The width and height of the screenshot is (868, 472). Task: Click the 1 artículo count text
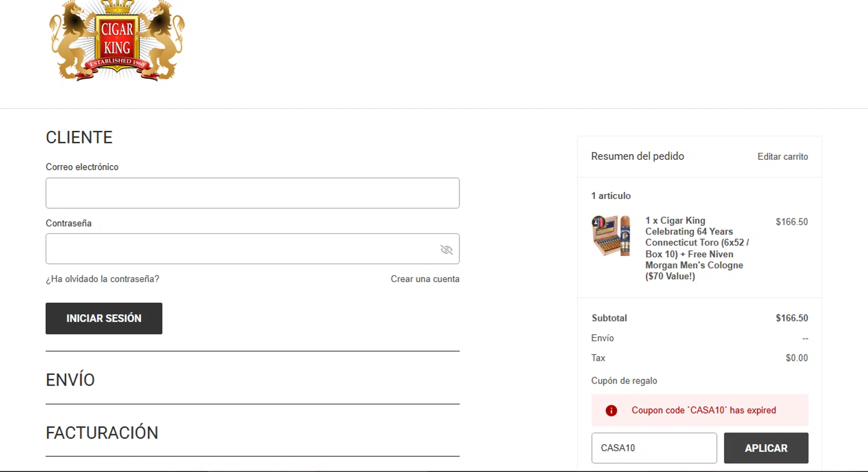611,196
